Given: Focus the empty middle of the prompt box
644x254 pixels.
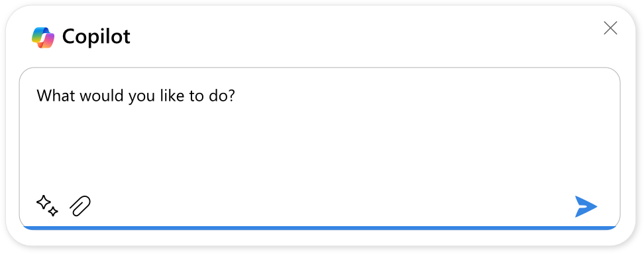Looking at the screenshot, I should pos(319,148).
